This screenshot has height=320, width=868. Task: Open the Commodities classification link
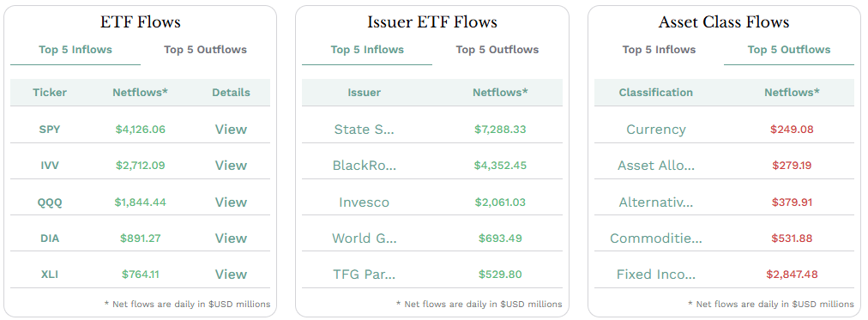pyautogui.click(x=656, y=238)
